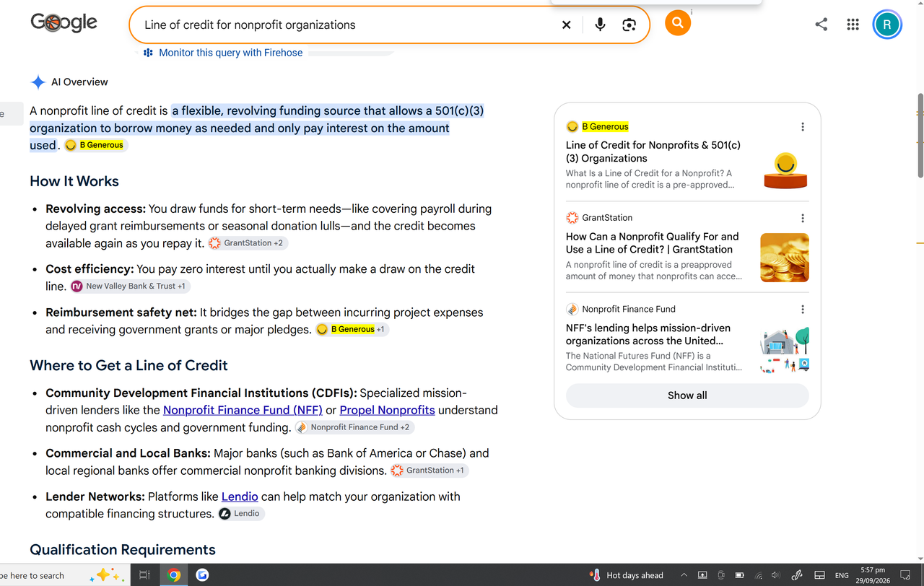Expand the GrantStation +1 source chip
This screenshot has height=586, width=924.
click(x=429, y=471)
